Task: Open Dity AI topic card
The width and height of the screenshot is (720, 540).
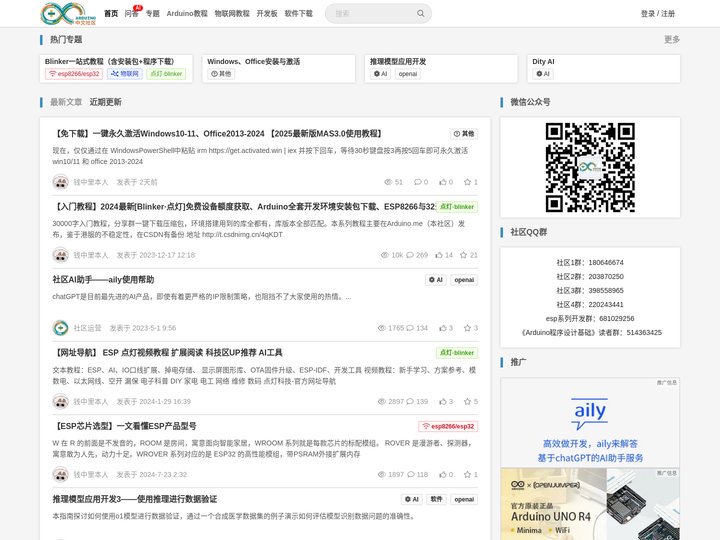Action: pyautogui.click(x=603, y=68)
